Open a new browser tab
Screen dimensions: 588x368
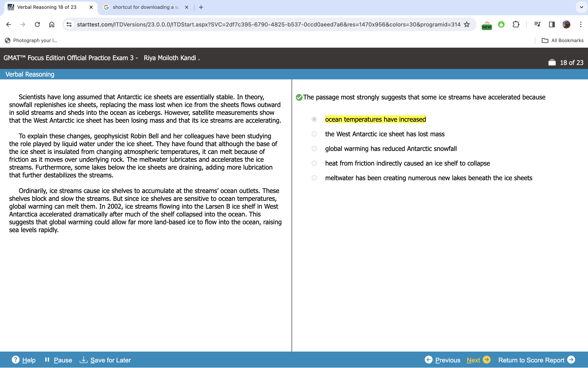click(x=201, y=7)
